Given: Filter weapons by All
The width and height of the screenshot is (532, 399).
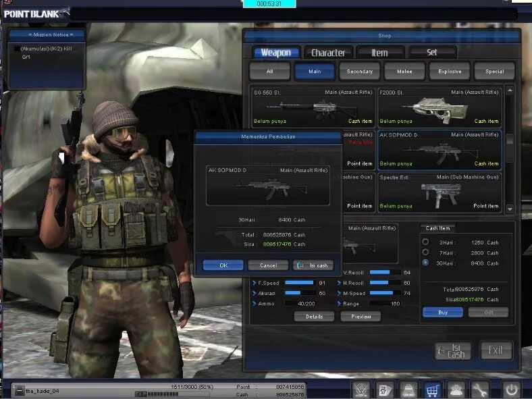Looking at the screenshot, I should [x=270, y=72].
